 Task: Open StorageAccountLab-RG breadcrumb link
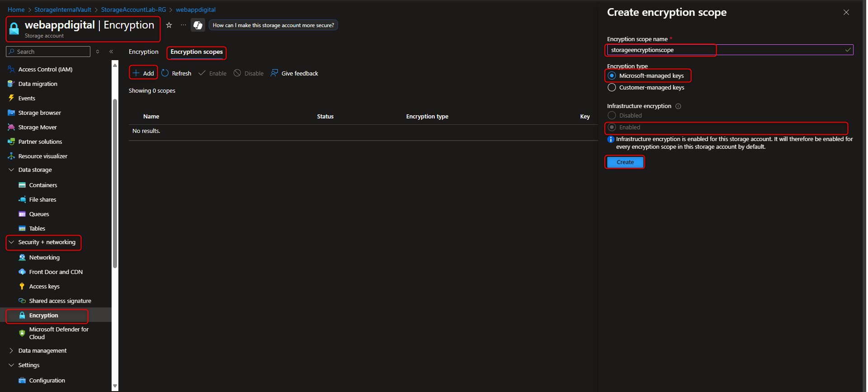click(x=134, y=9)
